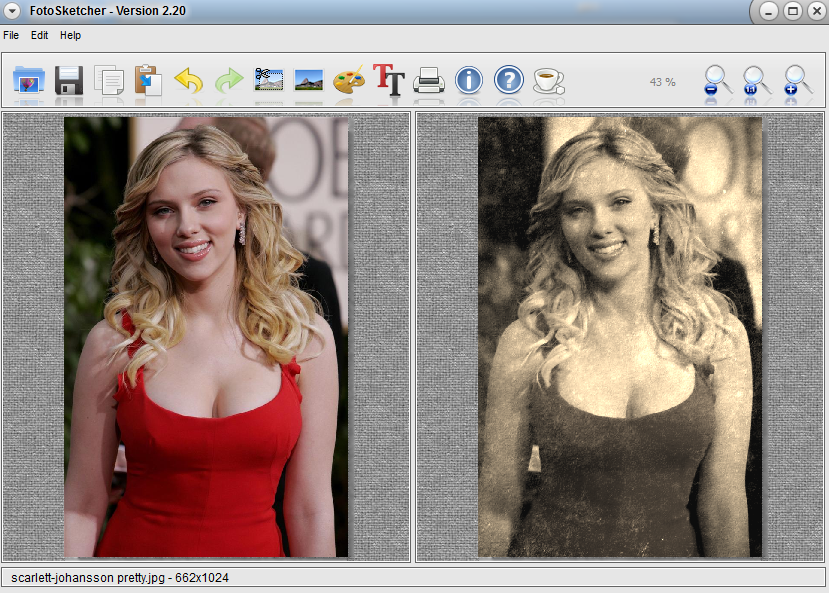Click the original color photo in the left panel
Screen dimensions: 829x593
206,337
